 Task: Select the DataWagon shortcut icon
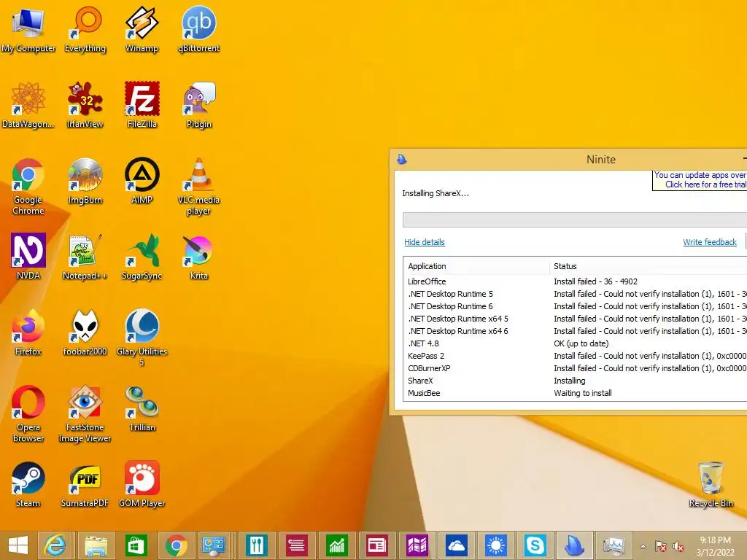tap(28, 105)
